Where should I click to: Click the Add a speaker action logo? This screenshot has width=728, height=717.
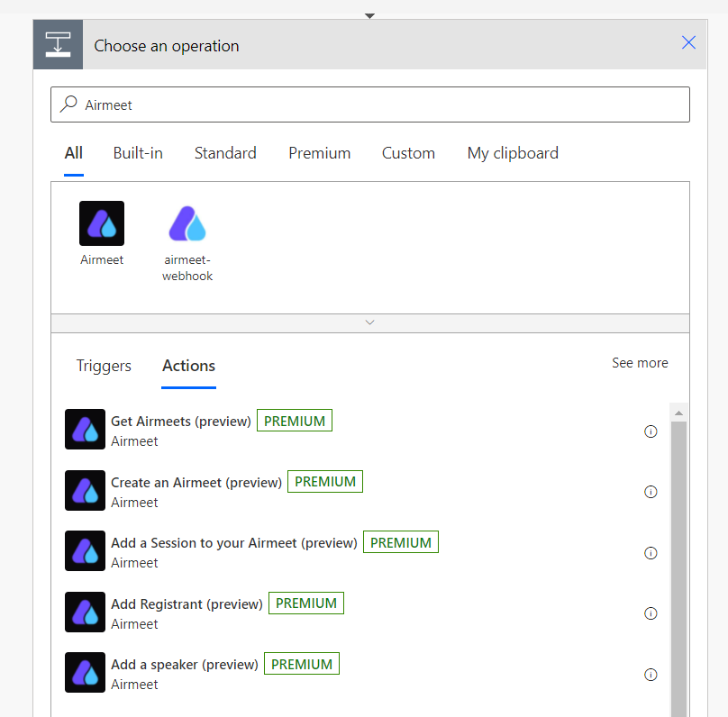(85, 672)
